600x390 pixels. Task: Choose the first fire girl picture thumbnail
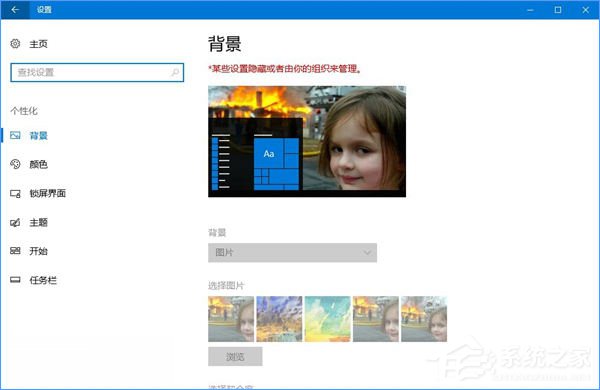(x=231, y=319)
